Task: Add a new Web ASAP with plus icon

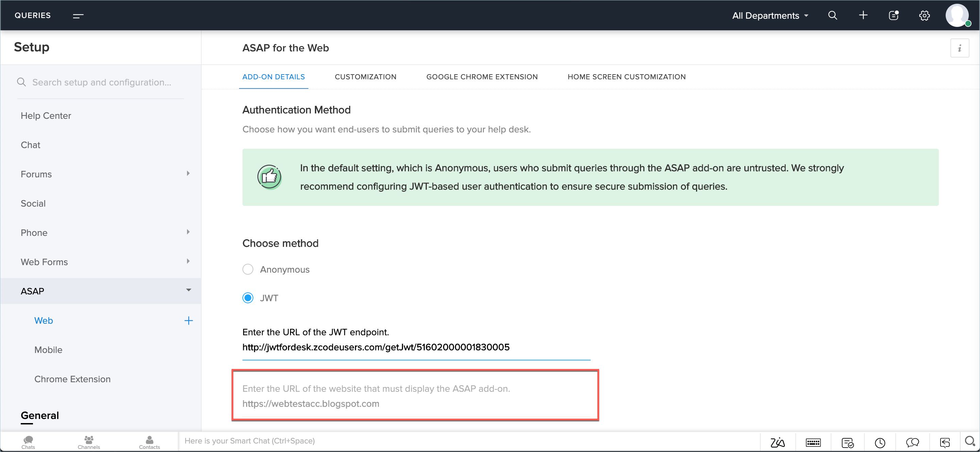Action: pos(188,321)
